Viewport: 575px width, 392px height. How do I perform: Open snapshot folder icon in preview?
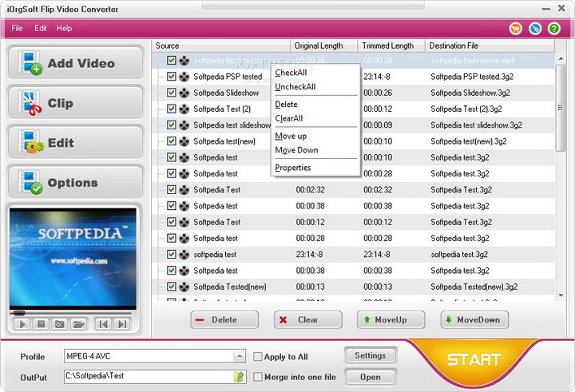(78, 324)
